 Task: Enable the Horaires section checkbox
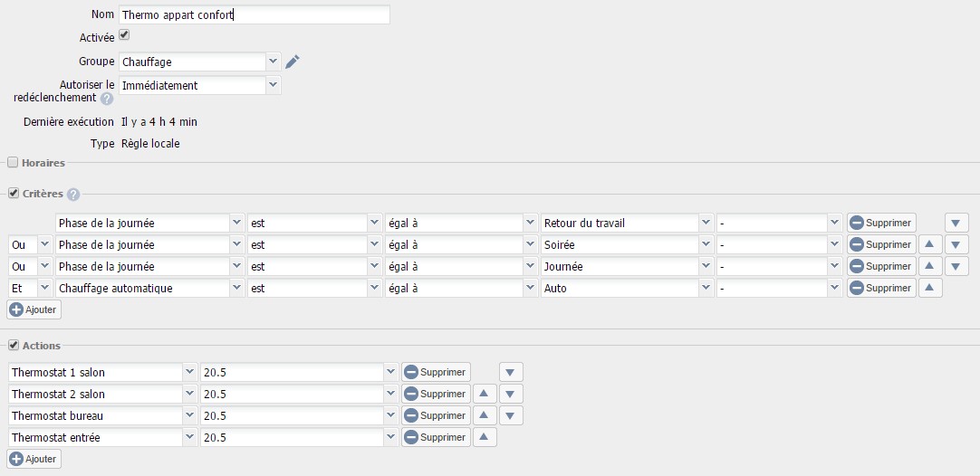tap(13, 163)
